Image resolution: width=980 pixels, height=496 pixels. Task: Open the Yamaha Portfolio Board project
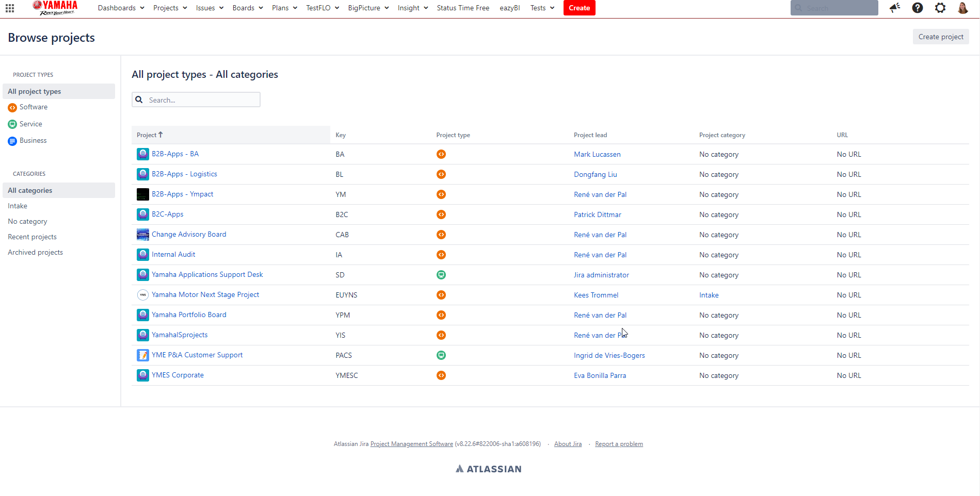click(189, 315)
